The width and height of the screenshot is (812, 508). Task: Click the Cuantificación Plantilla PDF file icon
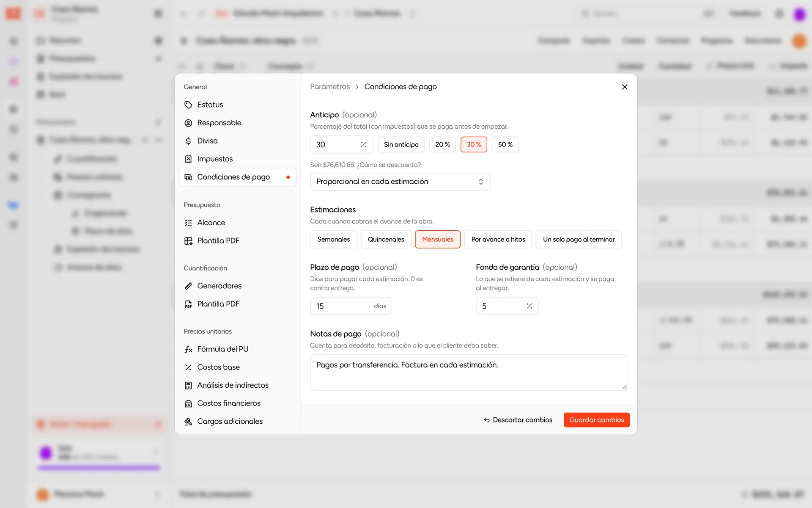pyautogui.click(x=188, y=304)
